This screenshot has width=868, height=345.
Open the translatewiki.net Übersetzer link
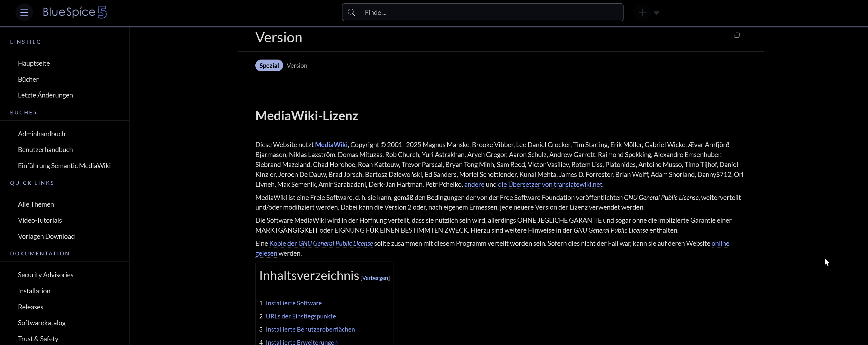click(x=550, y=184)
